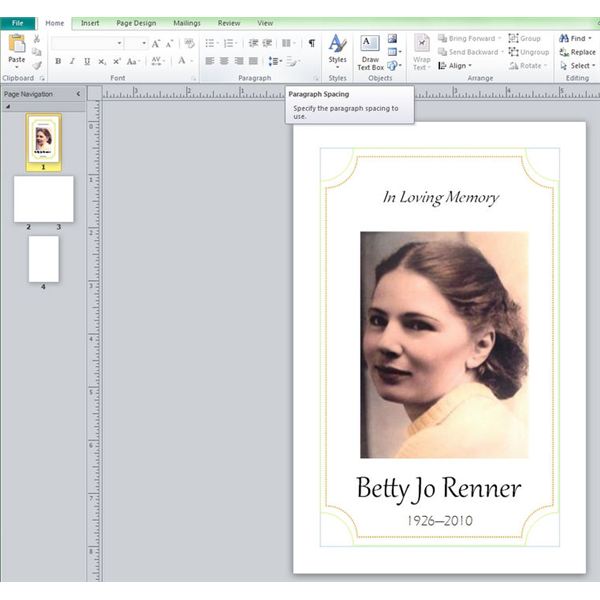
Task: Toggle Underline formatting
Action: (87, 61)
